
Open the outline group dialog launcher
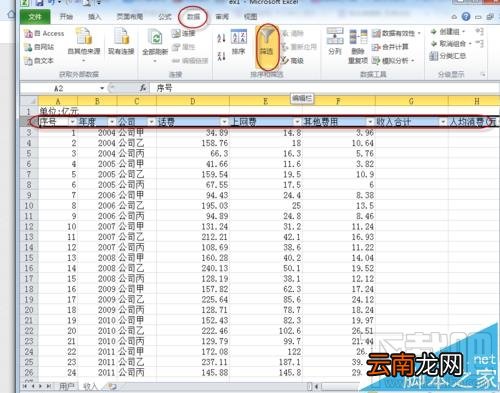coord(483,74)
